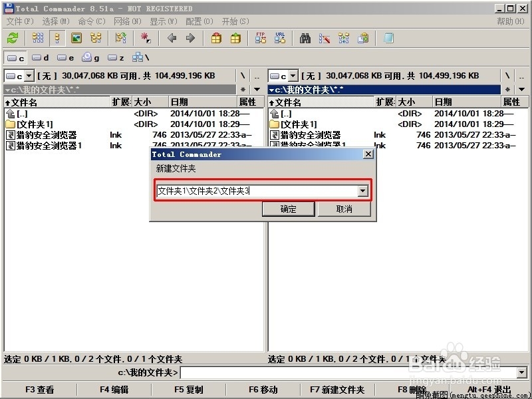
Task: Select drive z in the drive bar
Action: point(116,58)
